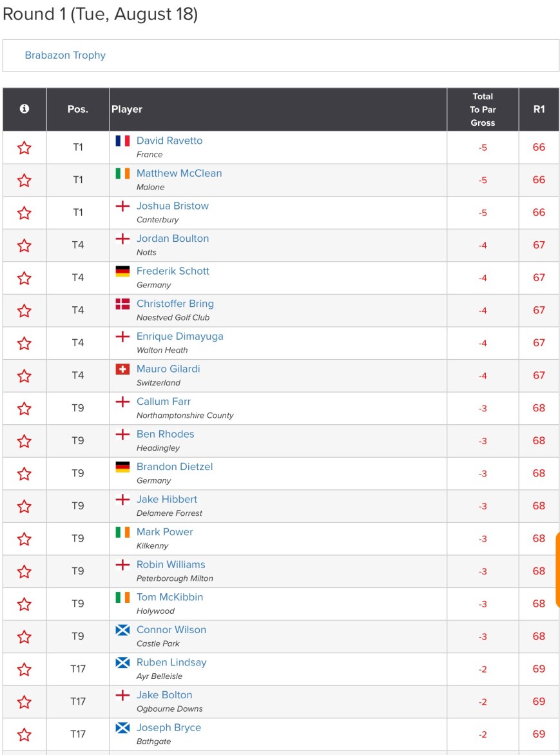View Frederik Schott's scorecard
560x755 pixels.
coord(173,271)
